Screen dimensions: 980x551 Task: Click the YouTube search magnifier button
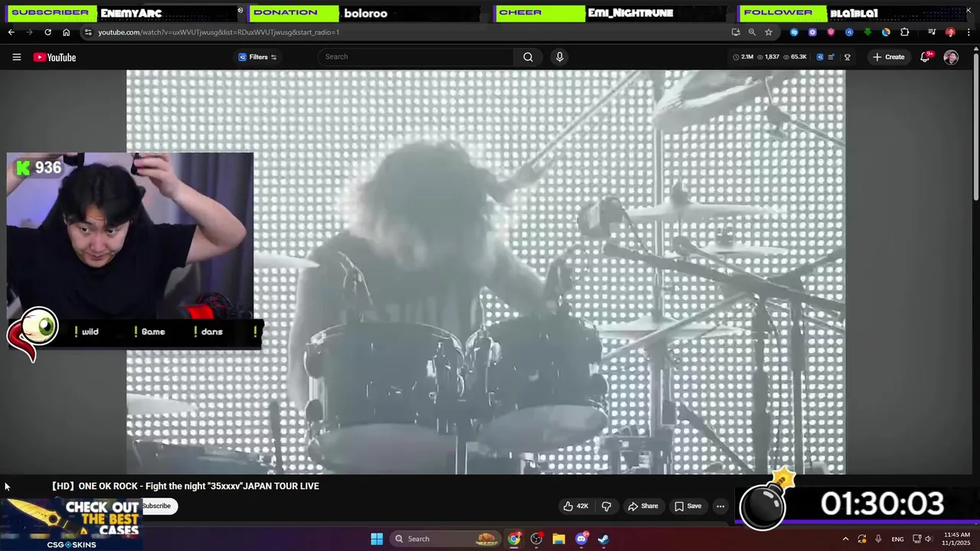click(528, 57)
